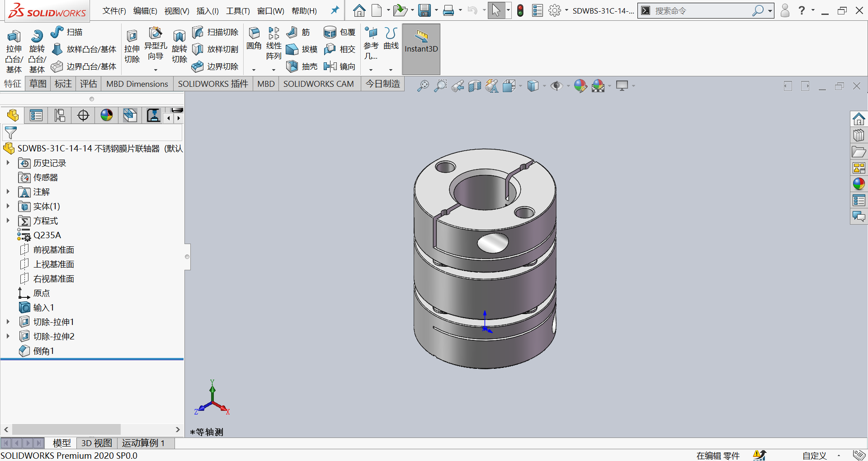Open the Appearances color ball in task pane
Screen dimensions: 868x461
click(x=859, y=184)
